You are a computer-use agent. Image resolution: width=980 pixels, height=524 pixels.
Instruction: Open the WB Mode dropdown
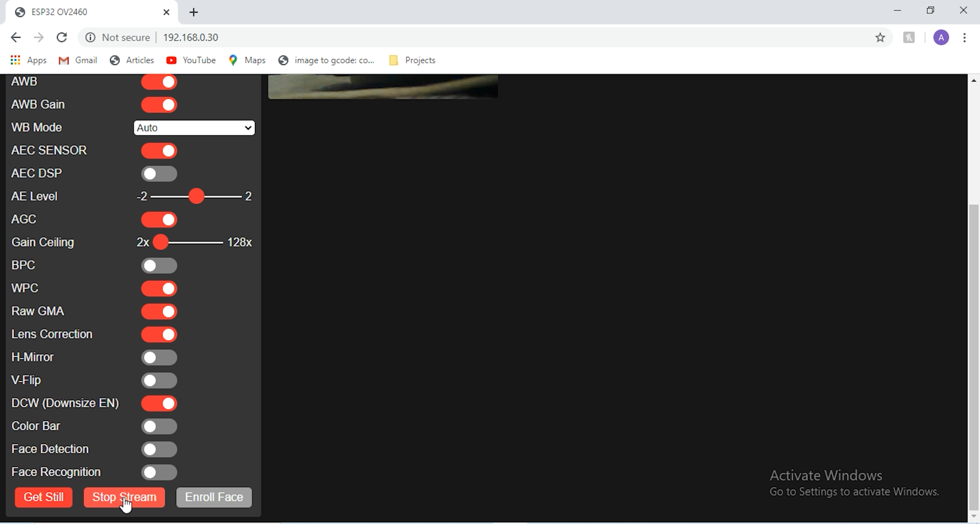coord(194,128)
